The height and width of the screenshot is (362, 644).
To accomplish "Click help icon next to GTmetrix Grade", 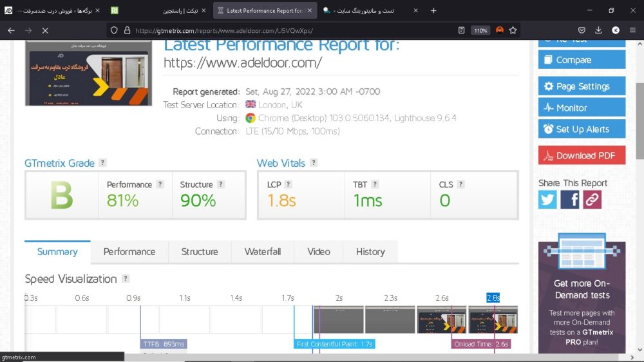I will 102,163.
